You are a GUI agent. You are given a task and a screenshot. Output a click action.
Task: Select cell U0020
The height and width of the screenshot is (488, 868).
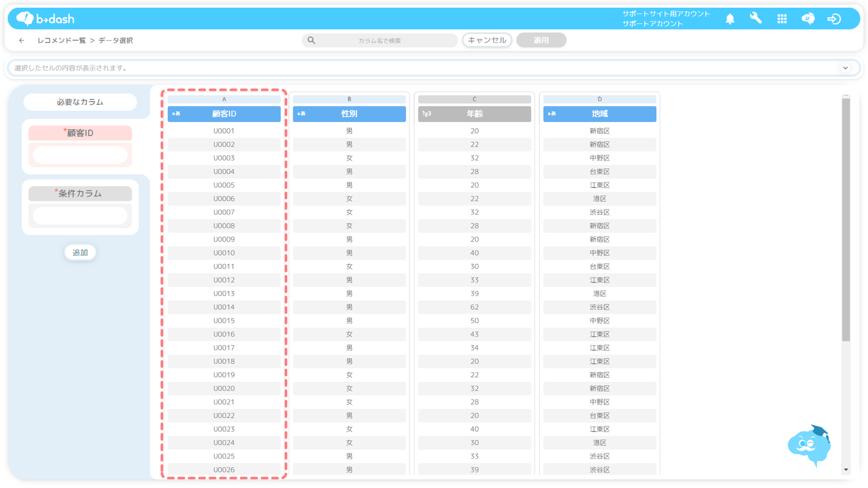224,388
